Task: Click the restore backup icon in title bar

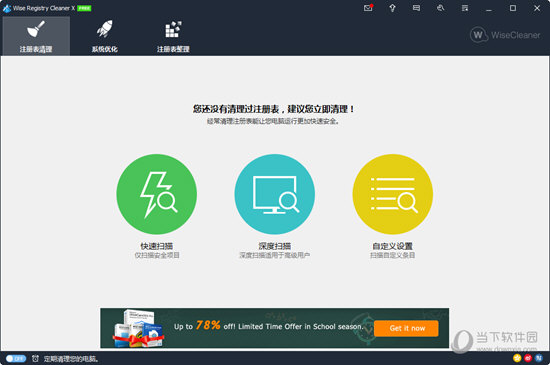Action: pos(441,8)
